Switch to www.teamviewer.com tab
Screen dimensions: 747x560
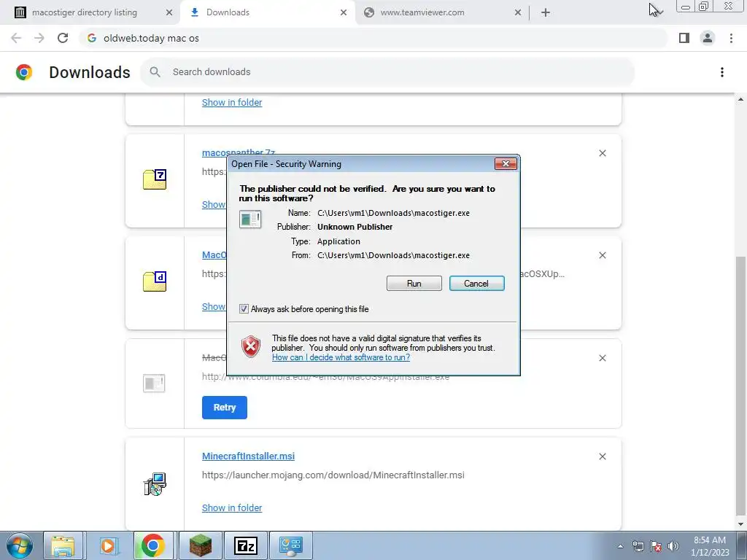click(422, 12)
